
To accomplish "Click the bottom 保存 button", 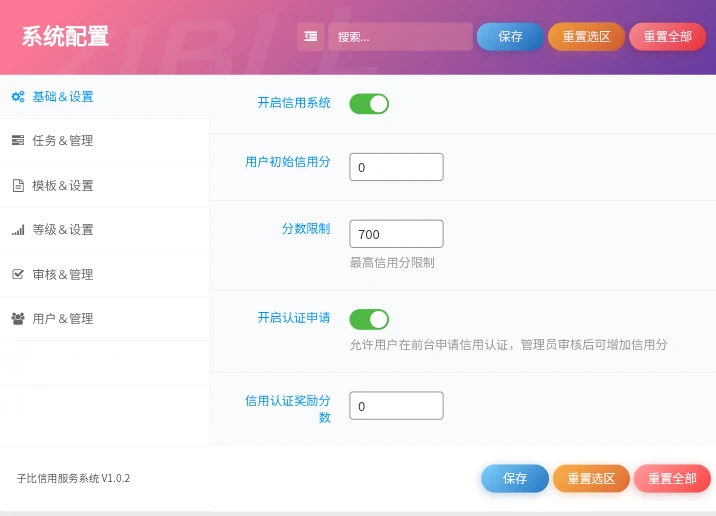I will coord(515,479).
